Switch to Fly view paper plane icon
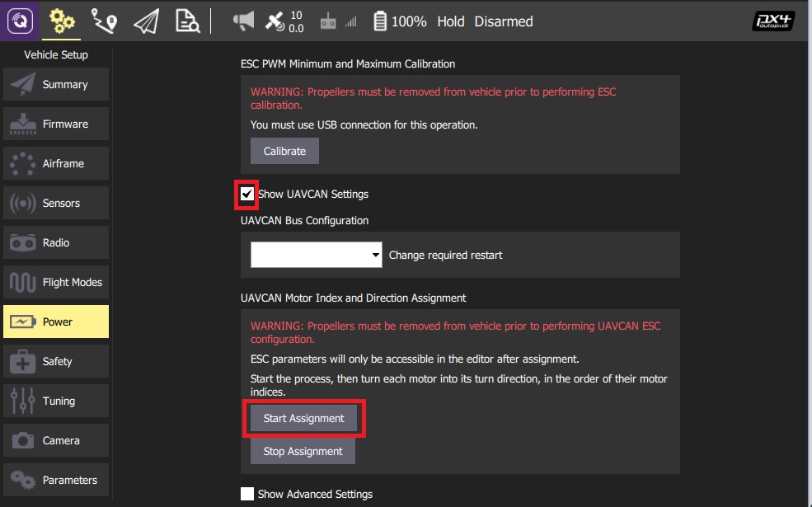Screen dimensions: 812x507 (147, 21)
